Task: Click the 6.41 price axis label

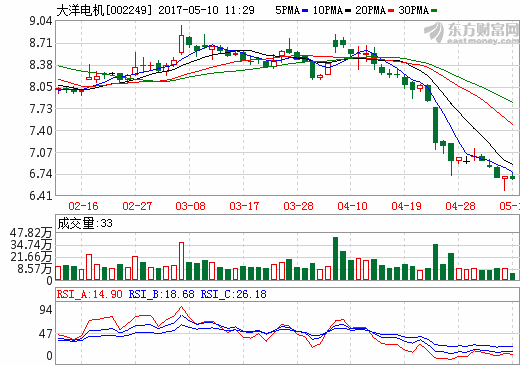Action: click(x=41, y=196)
